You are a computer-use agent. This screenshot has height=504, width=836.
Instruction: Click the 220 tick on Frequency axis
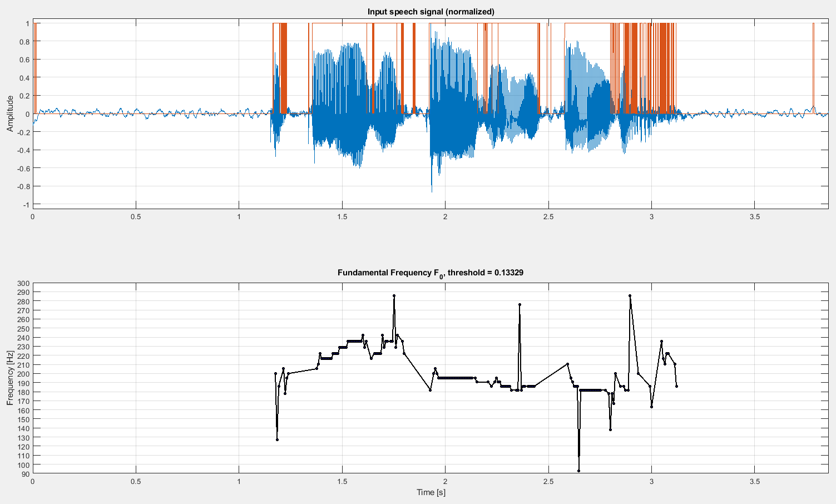(x=24, y=355)
